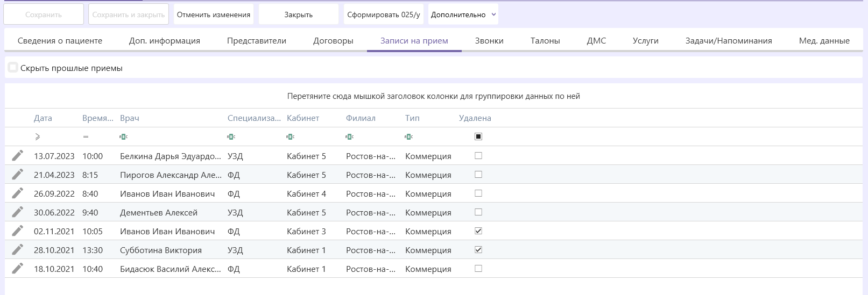Click the Сохранить button
Viewport: 868px width, 295px height.
click(x=44, y=15)
